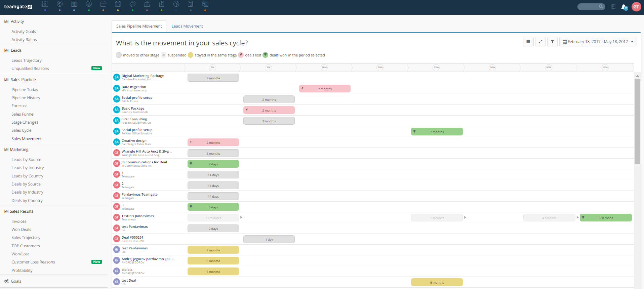The height and width of the screenshot is (289, 644).
Task: Expand the 13 minutes stage arrow for Testinis pardavimas
Action: point(241,217)
